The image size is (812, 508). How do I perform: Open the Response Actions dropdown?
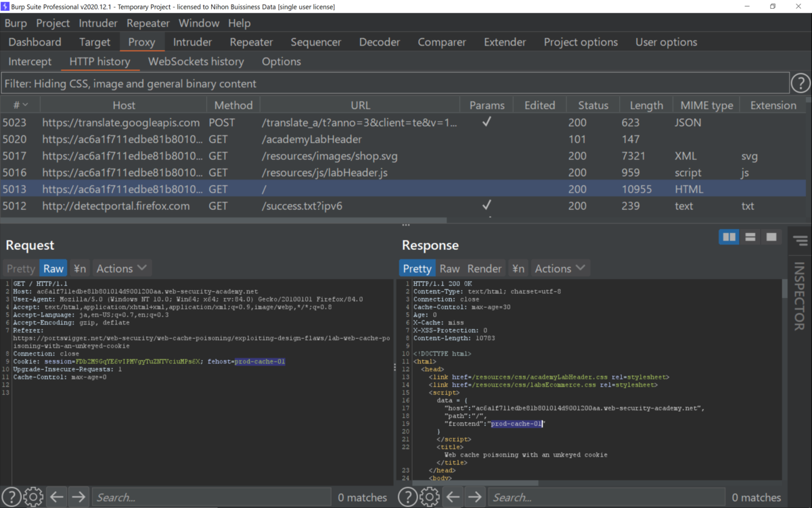(x=560, y=268)
